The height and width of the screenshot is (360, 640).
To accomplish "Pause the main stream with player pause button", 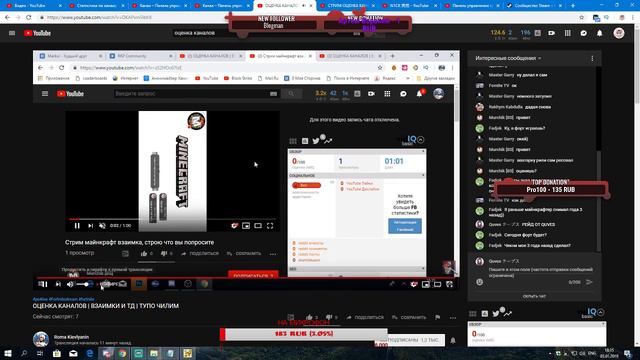I will [43, 284].
